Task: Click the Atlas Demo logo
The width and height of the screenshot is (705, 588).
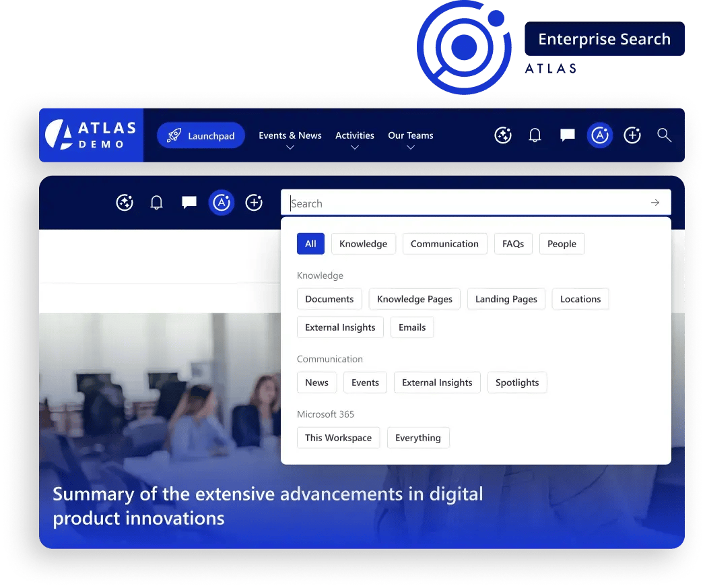Action: 91,135
